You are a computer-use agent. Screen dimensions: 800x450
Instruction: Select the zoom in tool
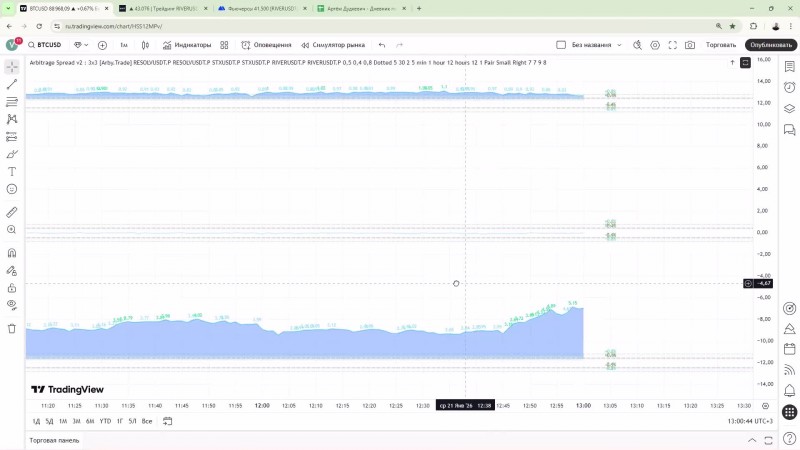point(12,230)
